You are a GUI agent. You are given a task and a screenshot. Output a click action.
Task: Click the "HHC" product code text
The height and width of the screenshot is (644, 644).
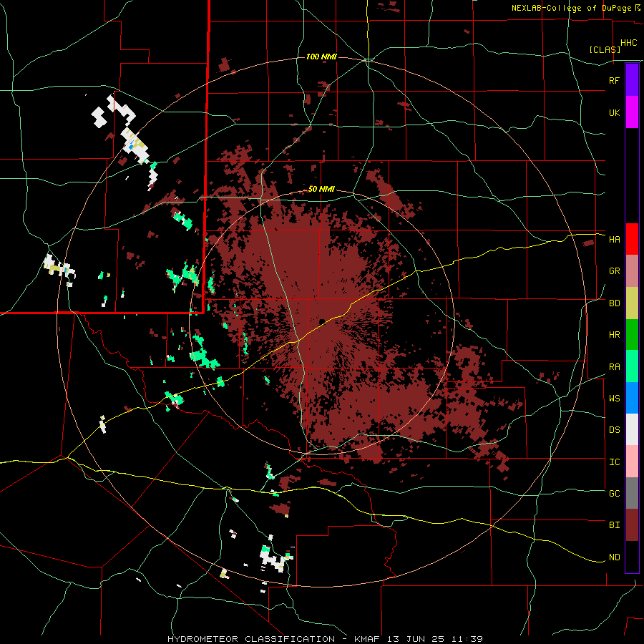[x=628, y=43]
